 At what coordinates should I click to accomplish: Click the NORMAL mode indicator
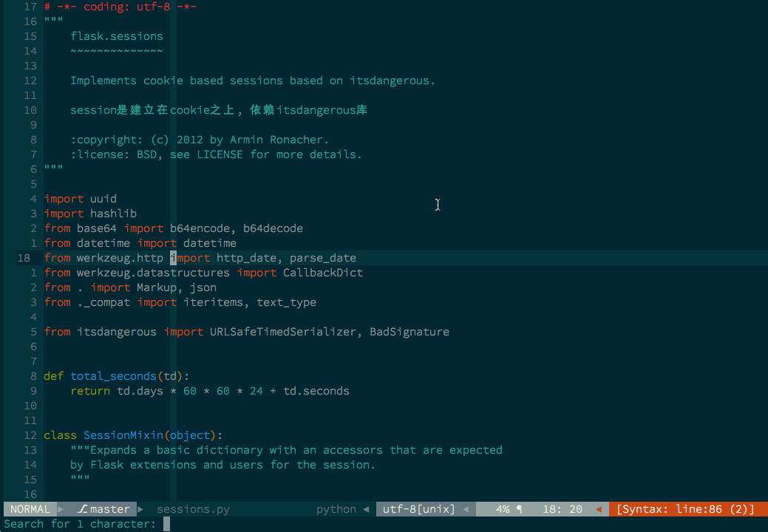point(30,509)
